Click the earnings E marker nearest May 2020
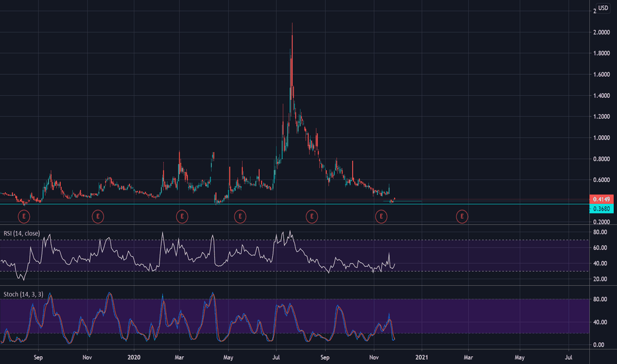Viewport: 617px width, 364px height. (240, 216)
